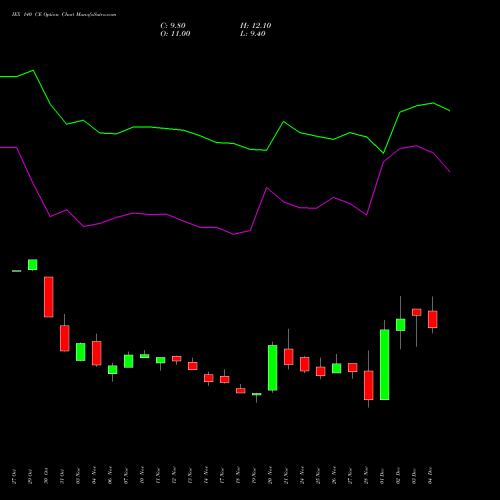Select the 27 Oct date label
This screenshot has width=500, height=500.
coord(14,476)
